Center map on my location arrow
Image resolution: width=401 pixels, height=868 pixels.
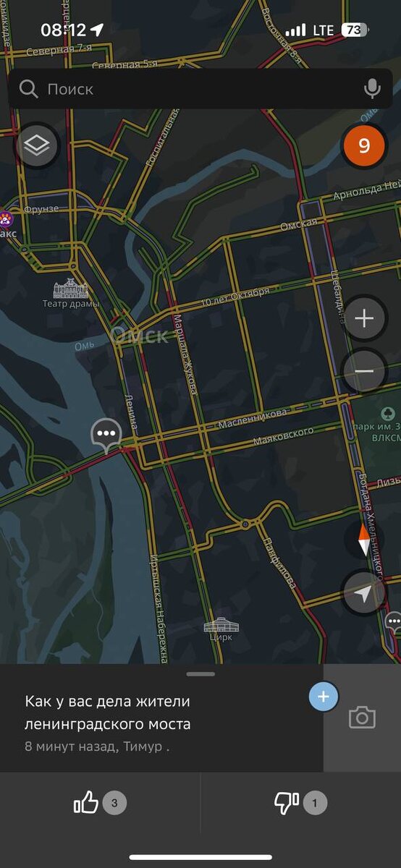364,593
